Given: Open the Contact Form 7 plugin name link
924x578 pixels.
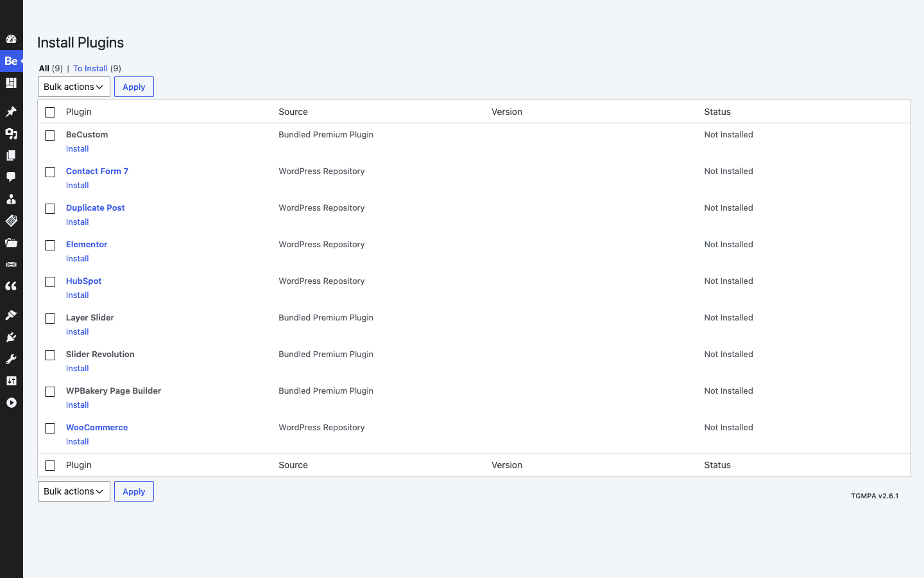Looking at the screenshot, I should [x=97, y=171].
